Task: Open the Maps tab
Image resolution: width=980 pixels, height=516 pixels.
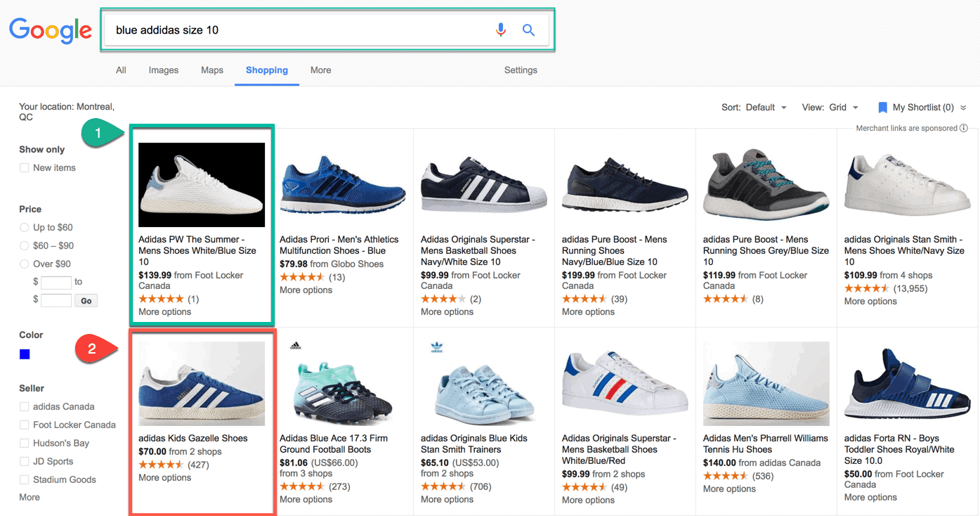Action: [212, 70]
